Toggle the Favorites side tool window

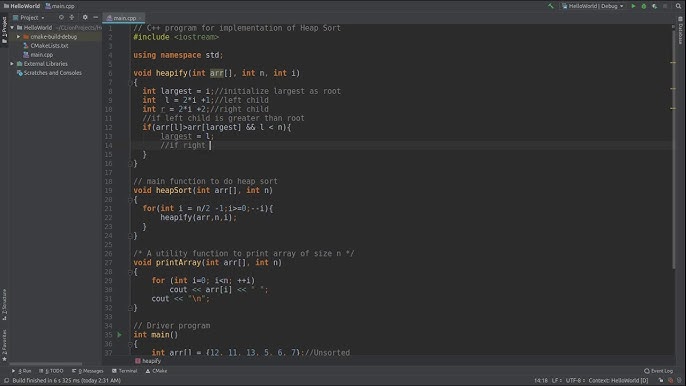coord(4,345)
